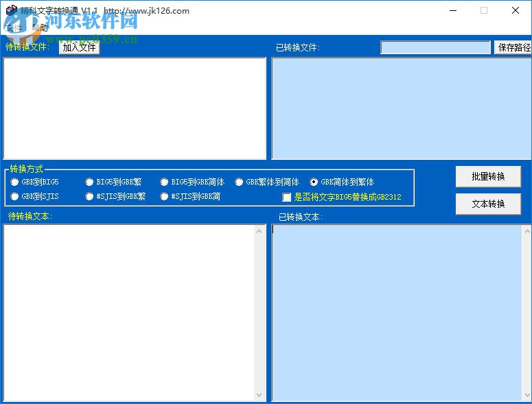Open the 帮助 menu

(x=40, y=28)
